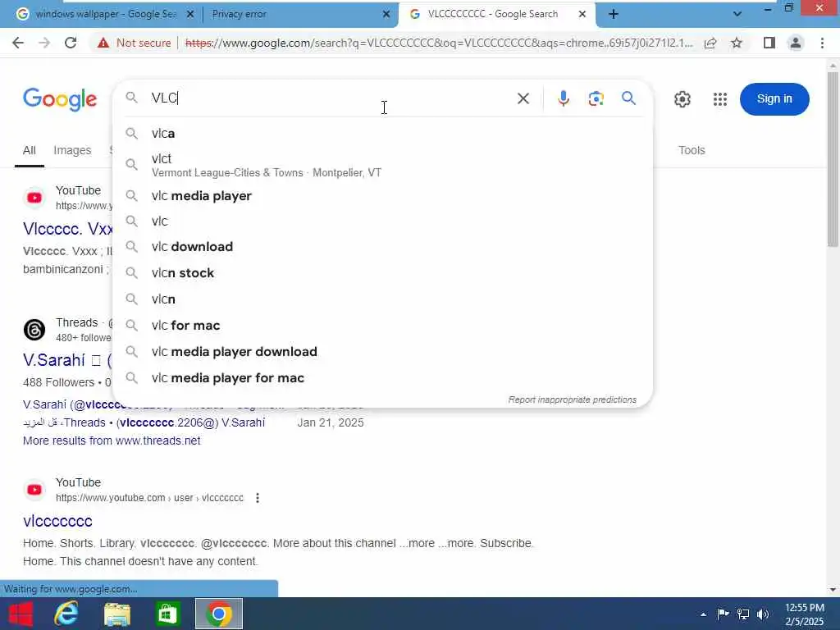Open the Chrome profile menu

click(x=796, y=43)
